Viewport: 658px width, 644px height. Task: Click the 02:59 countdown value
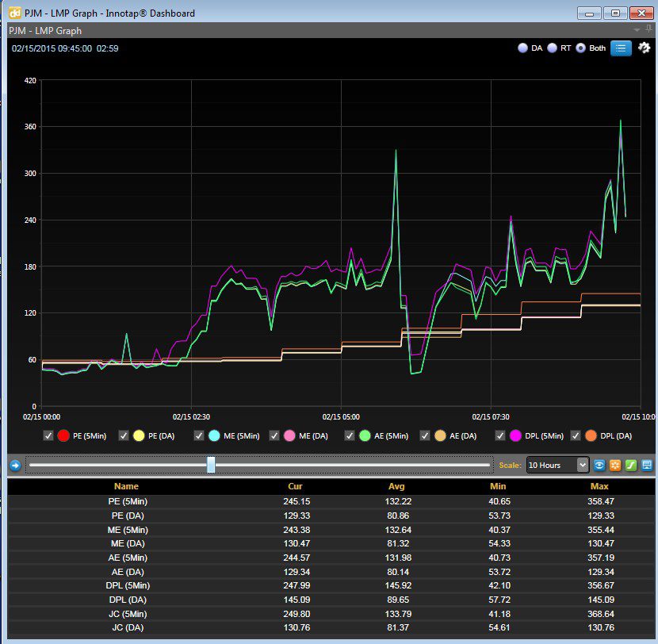108,48
